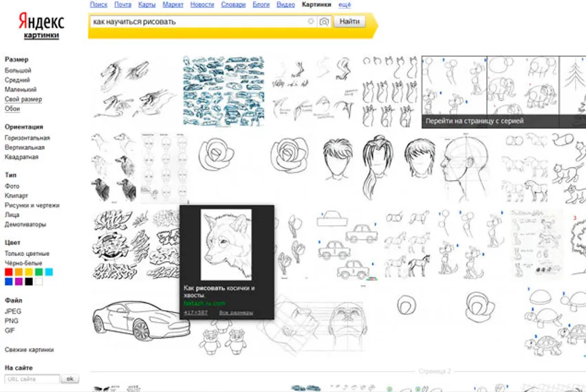Select the Свой размер custom size option
This screenshot has height=392, width=586.
tap(23, 100)
